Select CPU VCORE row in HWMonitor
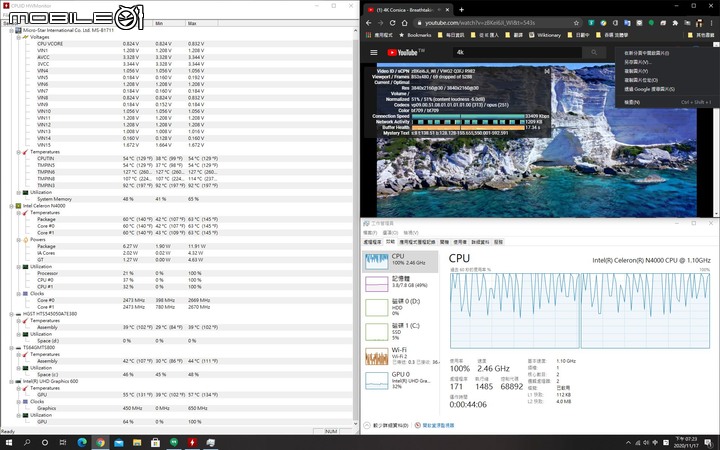This screenshot has width=720, height=450. (177, 44)
